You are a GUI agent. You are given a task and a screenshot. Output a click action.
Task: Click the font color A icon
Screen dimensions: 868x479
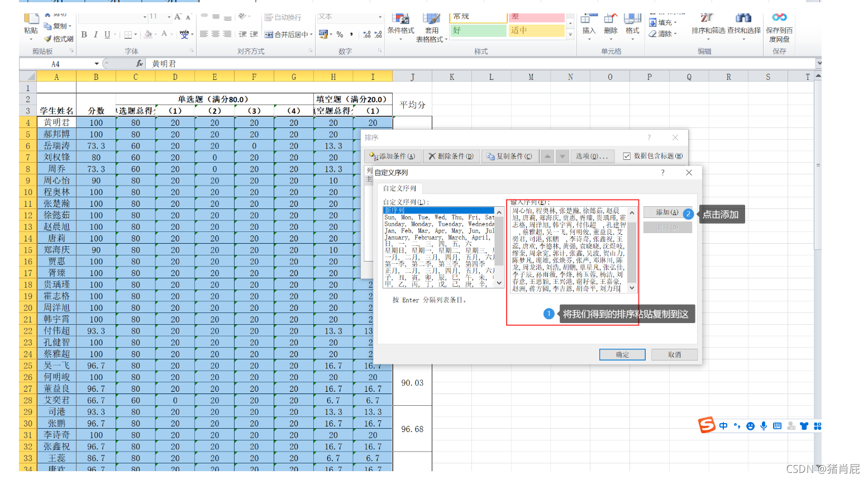(164, 35)
